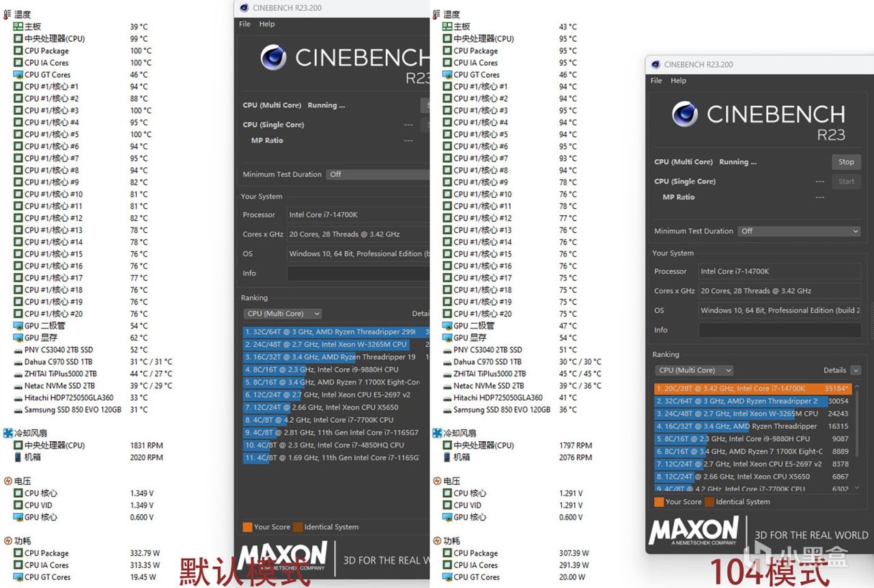Image resolution: width=874 pixels, height=588 pixels.
Task: Click the thermometer icon beside 温度 in the right sensor panel
Action: click(436, 14)
